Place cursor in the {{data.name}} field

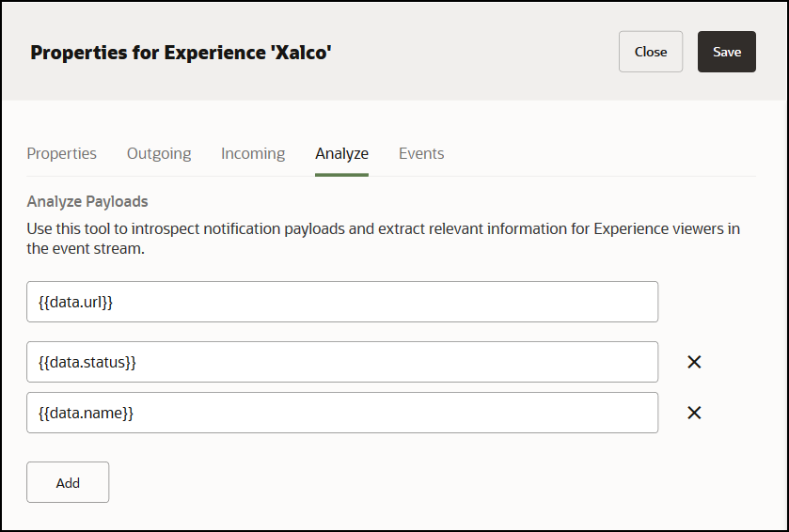pos(342,413)
